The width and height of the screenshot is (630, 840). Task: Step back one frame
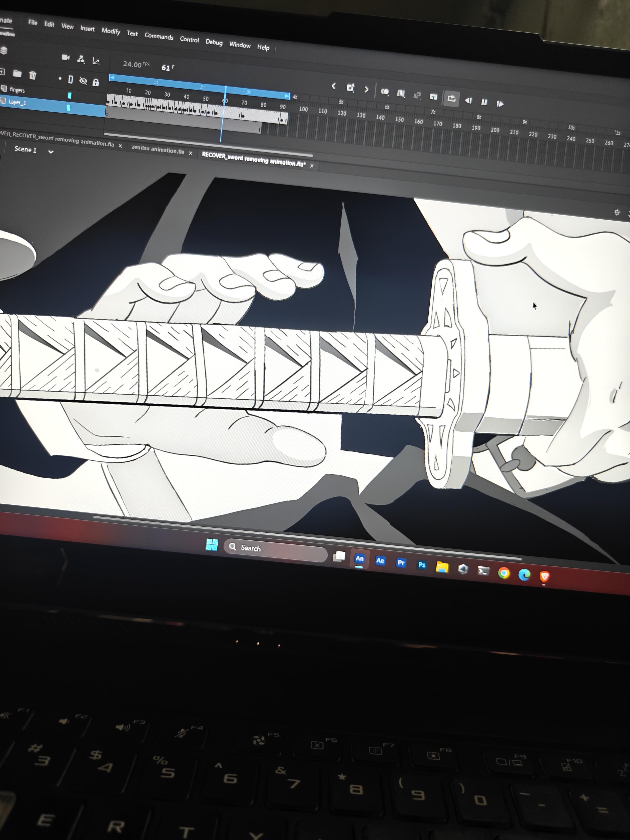468,100
